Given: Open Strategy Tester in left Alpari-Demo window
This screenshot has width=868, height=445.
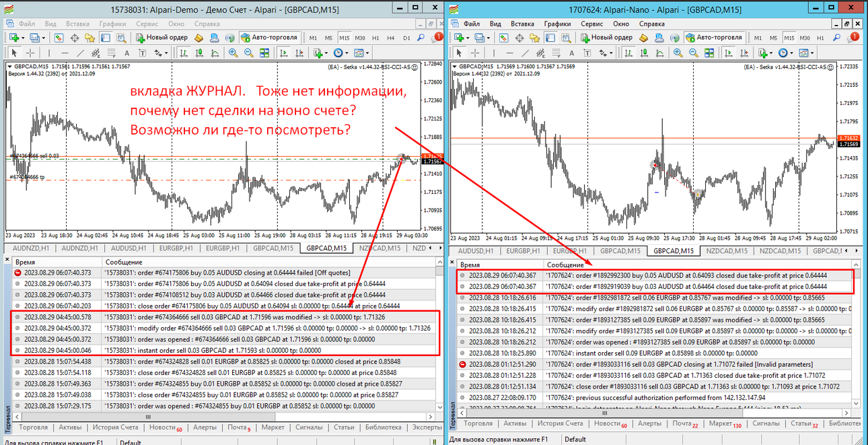Looking at the screenshot, I should pos(121,37).
